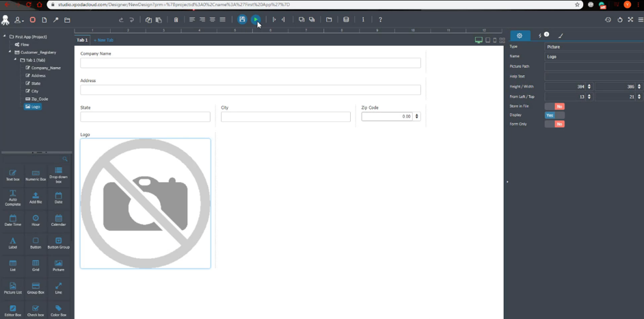This screenshot has height=319, width=644.
Task: Select Company_Name in the project tree
Action: pyautogui.click(x=43, y=68)
